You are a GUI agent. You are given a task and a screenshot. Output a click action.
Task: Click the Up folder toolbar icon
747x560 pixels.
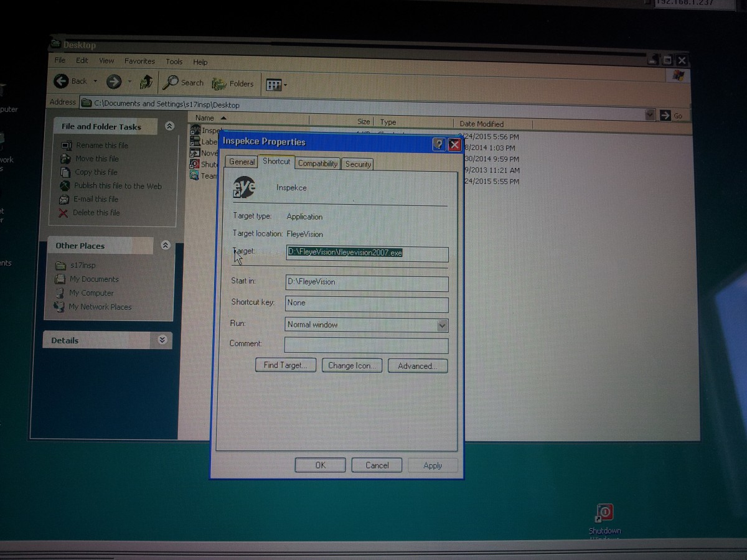[146, 82]
